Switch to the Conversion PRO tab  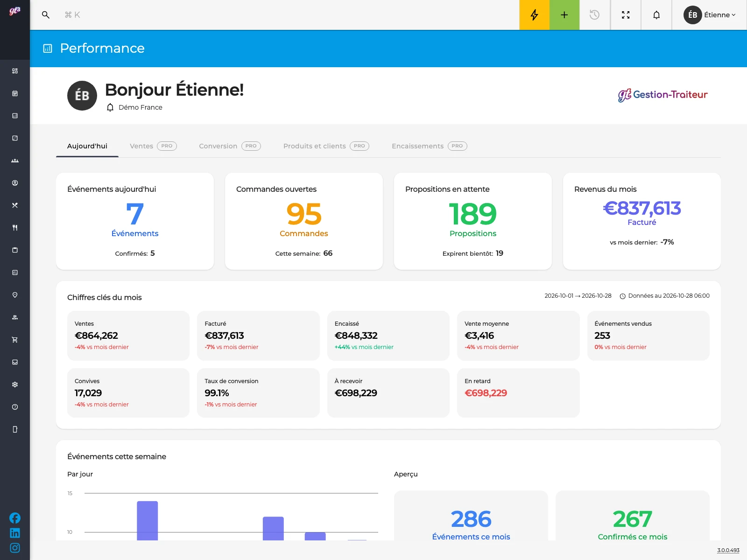230,146
